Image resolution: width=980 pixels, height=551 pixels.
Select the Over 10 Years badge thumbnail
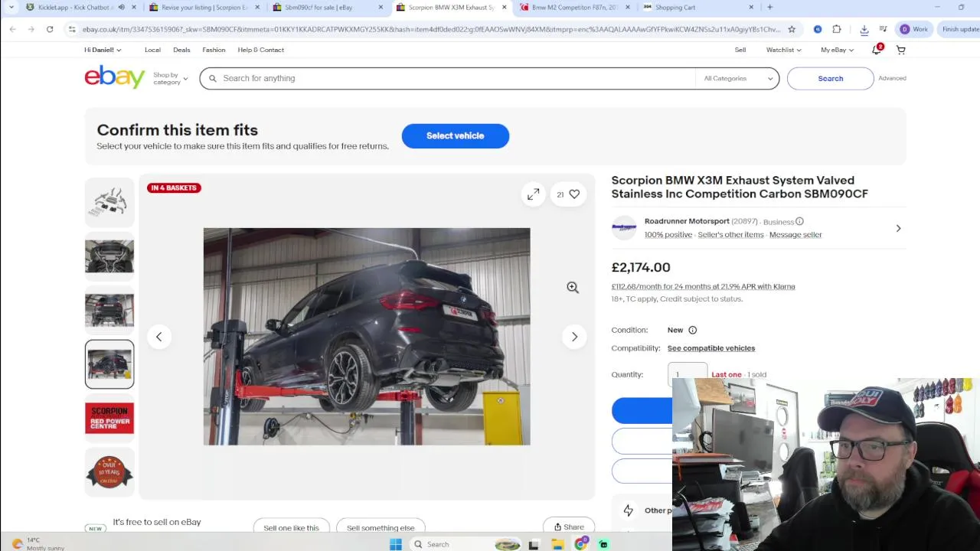coord(109,472)
